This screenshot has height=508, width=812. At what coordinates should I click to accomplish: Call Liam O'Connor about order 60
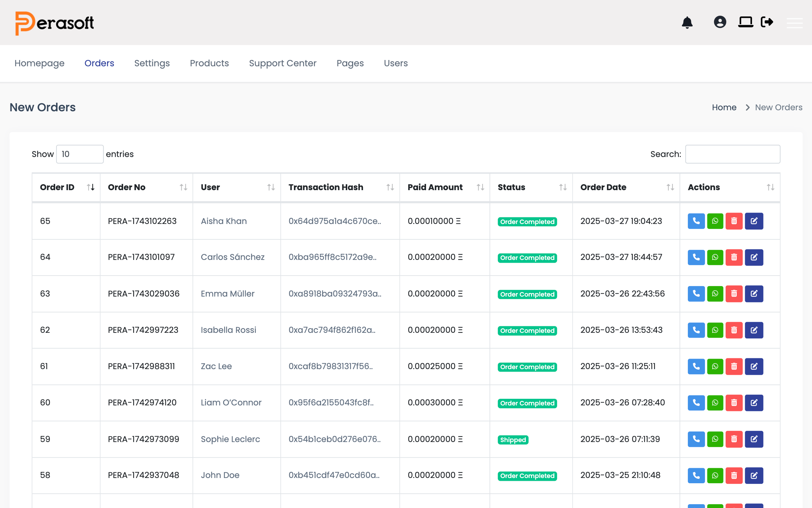(x=696, y=403)
